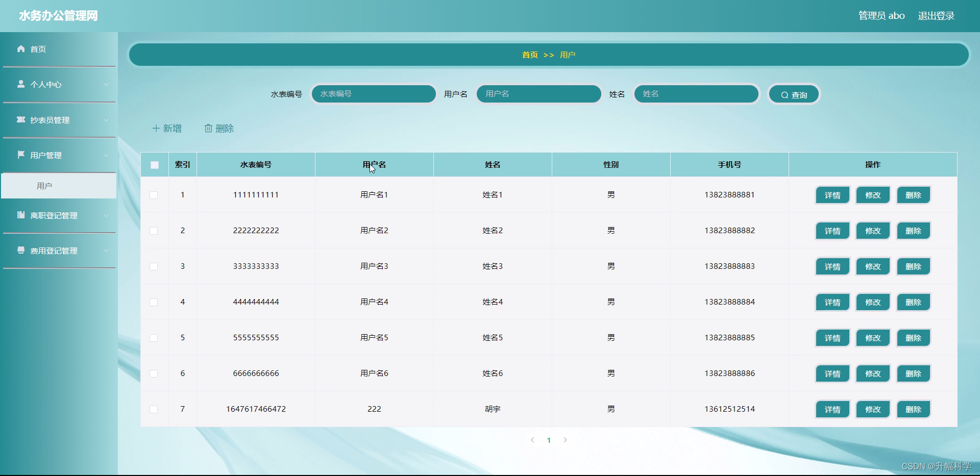
Task: Click the 水表编号 search input field
Action: (x=374, y=94)
